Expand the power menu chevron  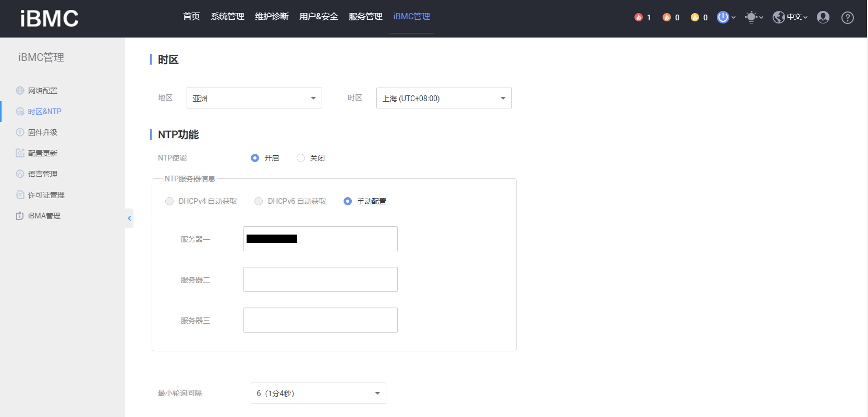pos(733,17)
